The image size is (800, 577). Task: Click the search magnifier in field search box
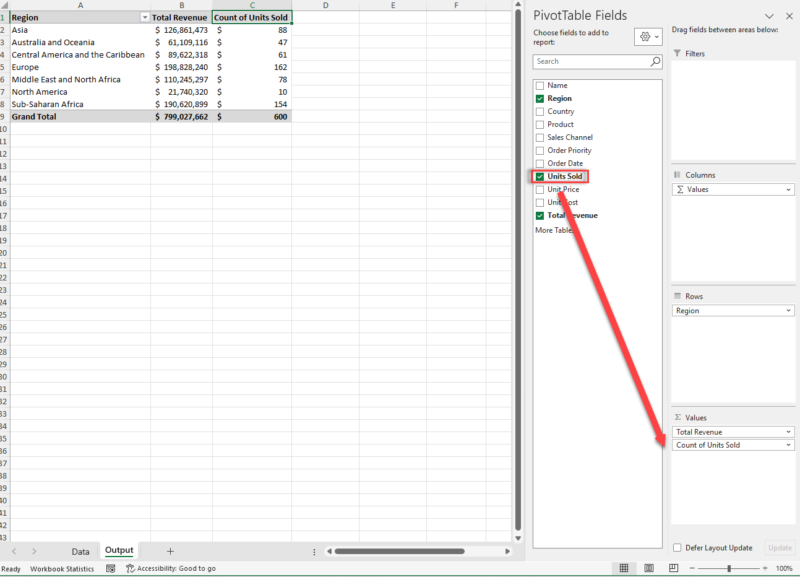(657, 60)
